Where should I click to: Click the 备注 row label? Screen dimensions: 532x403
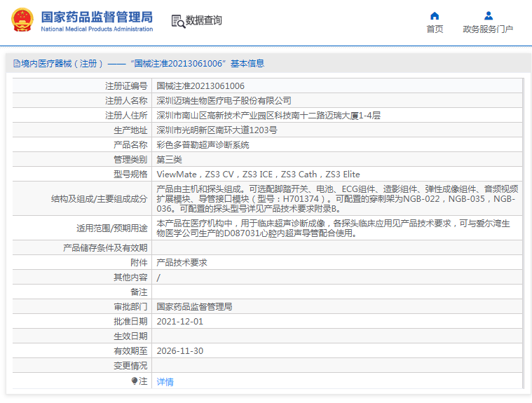[x=139, y=292]
